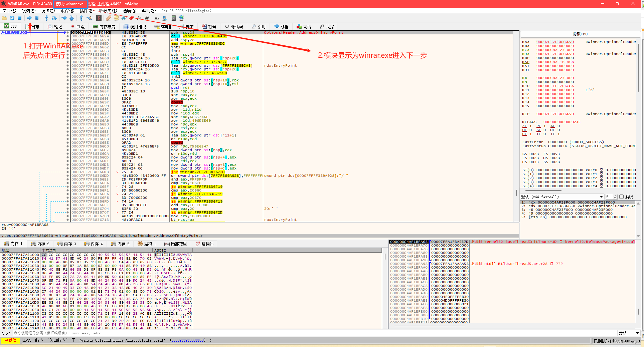This screenshot has width=644, height=347.
Task: Select the 局部变量 tab
Action: click(175, 244)
